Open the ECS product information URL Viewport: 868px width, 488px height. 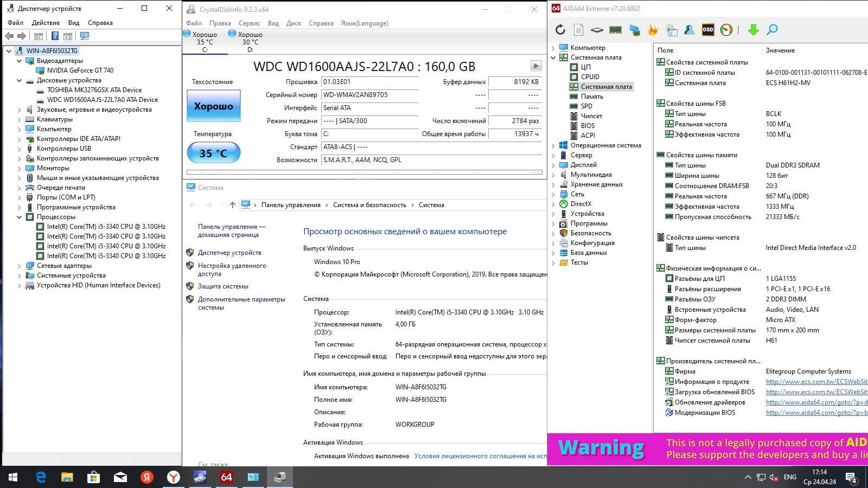click(x=816, y=382)
